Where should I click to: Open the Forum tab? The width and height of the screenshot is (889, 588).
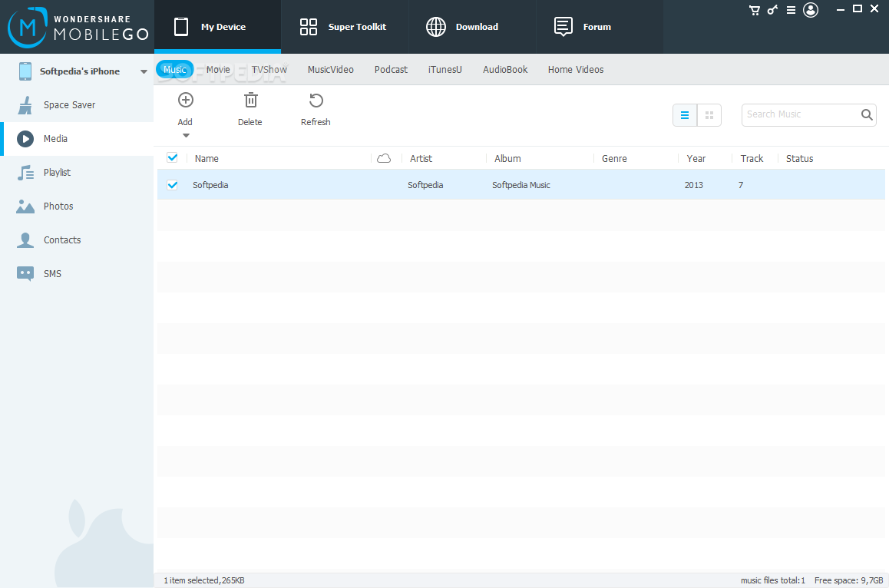pos(600,27)
